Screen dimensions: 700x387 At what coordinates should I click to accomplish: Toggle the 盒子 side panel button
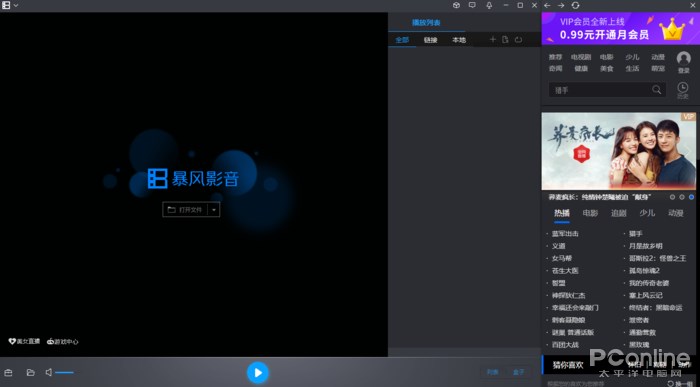pos(518,372)
